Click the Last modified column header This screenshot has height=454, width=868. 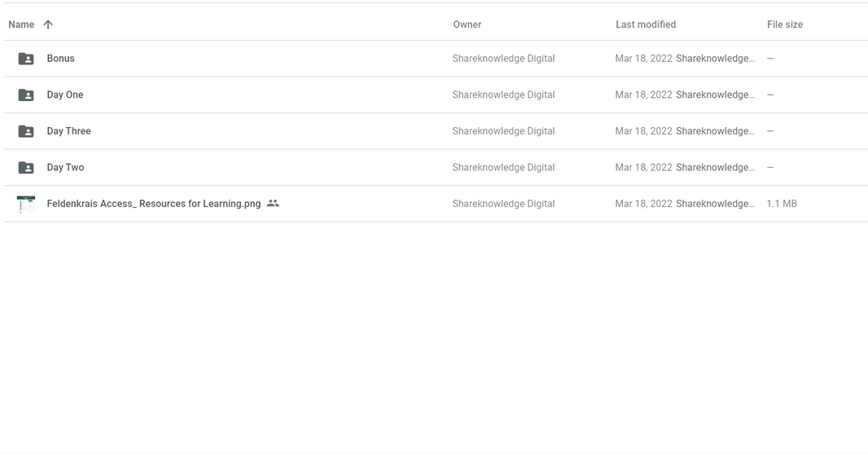pyautogui.click(x=645, y=24)
